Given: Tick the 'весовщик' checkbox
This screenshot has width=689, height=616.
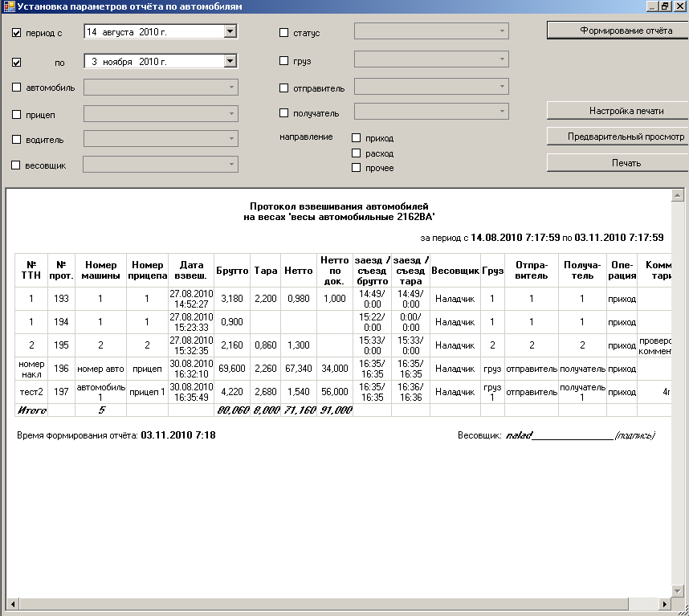Looking at the screenshot, I should [x=16, y=165].
